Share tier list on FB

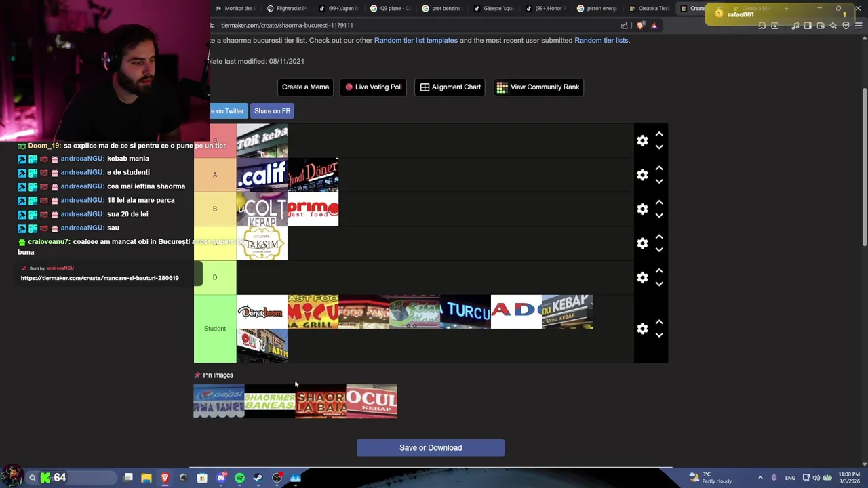click(x=272, y=111)
